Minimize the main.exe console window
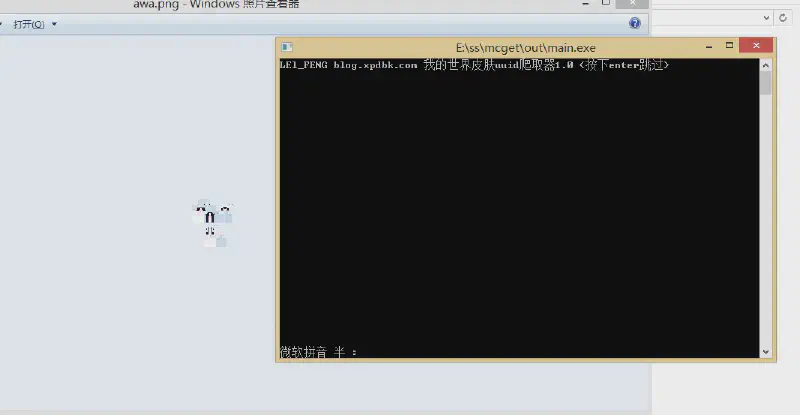800x415 pixels. 708,46
